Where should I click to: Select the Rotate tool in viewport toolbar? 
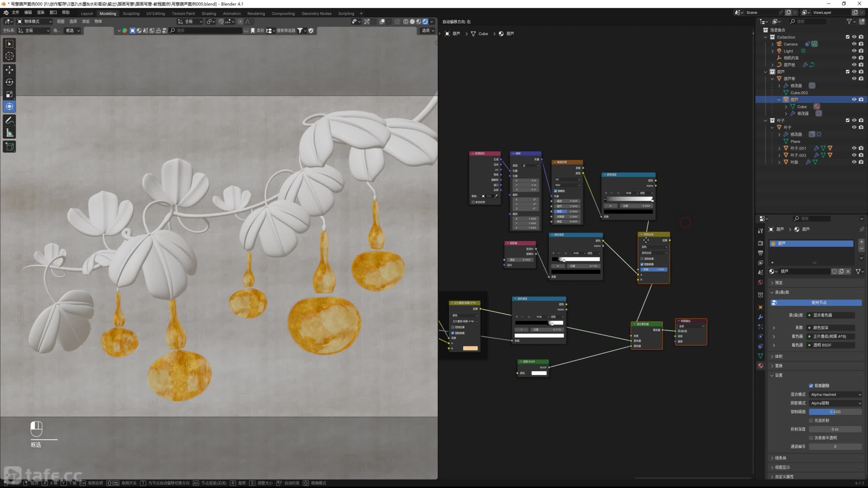tap(9, 82)
